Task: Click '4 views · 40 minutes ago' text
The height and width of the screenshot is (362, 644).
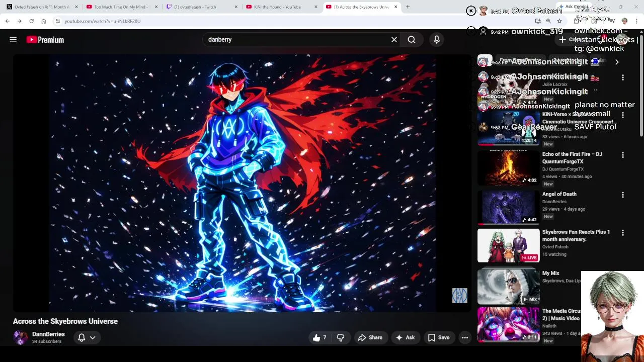Action: click(x=567, y=176)
